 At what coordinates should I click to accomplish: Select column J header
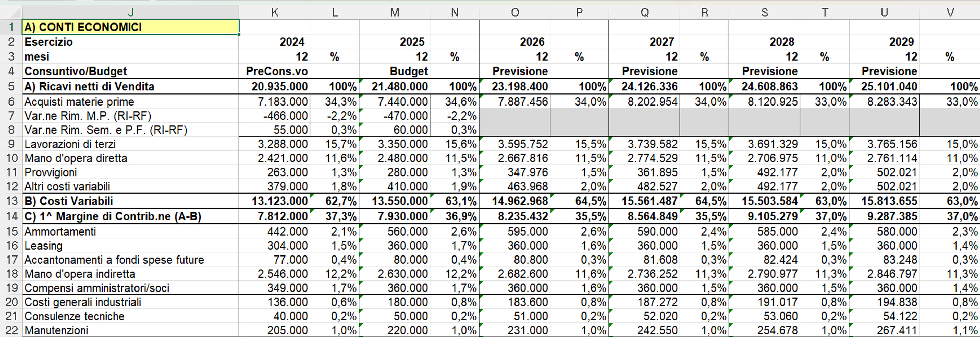tap(130, 12)
